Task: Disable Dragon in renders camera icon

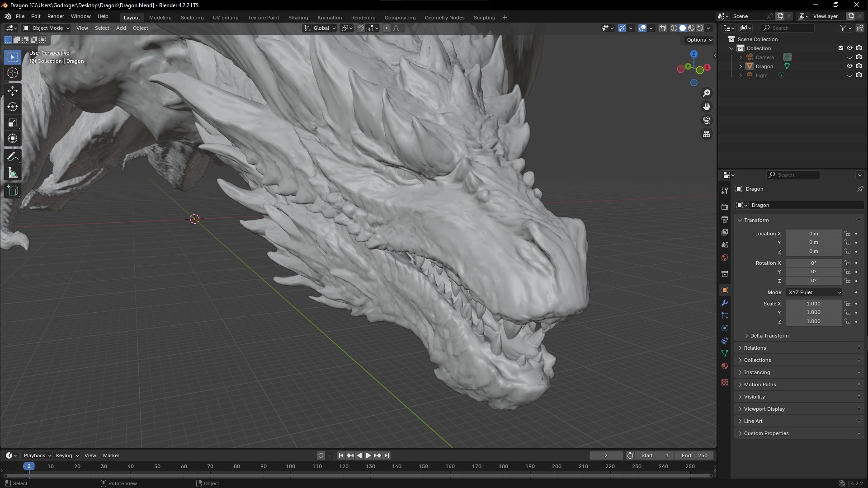Action: [859, 66]
